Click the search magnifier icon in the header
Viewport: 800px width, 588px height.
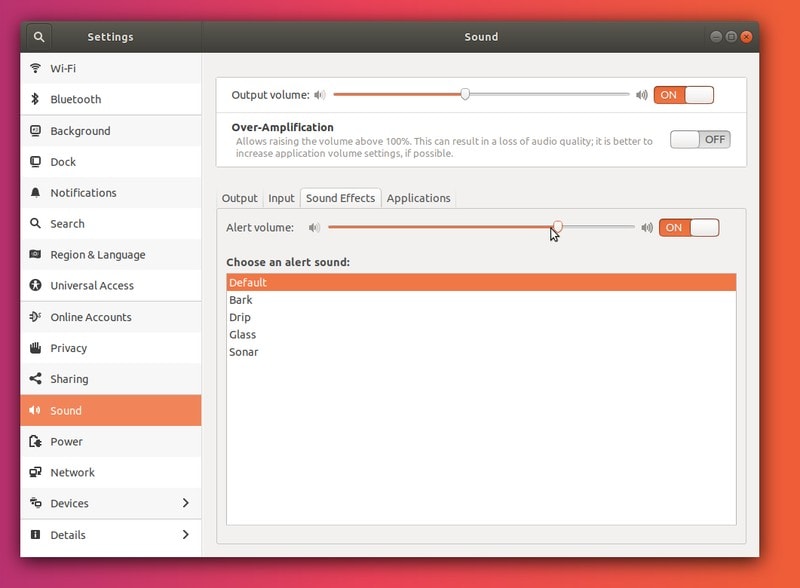pos(39,37)
